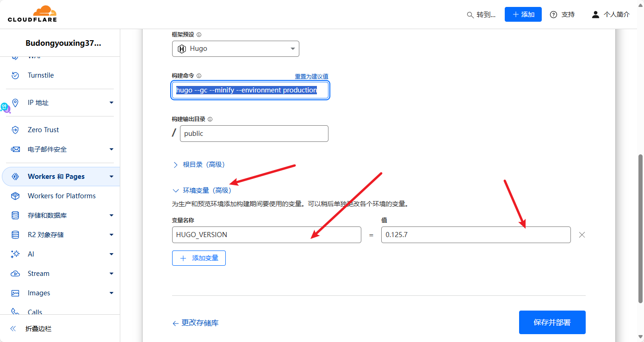This screenshot has width=644, height=342.
Task: Collapse the 环境变量（高级）section
Action: pos(202,190)
